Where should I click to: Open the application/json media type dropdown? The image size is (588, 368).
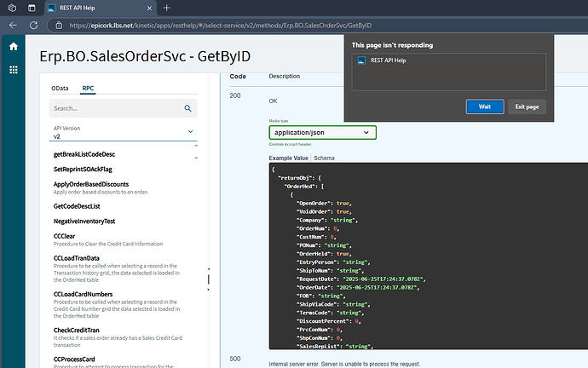pyautogui.click(x=322, y=132)
